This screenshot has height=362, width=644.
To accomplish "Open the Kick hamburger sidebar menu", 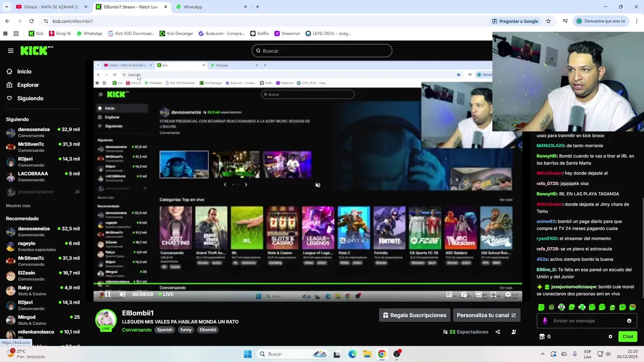I will [11, 51].
